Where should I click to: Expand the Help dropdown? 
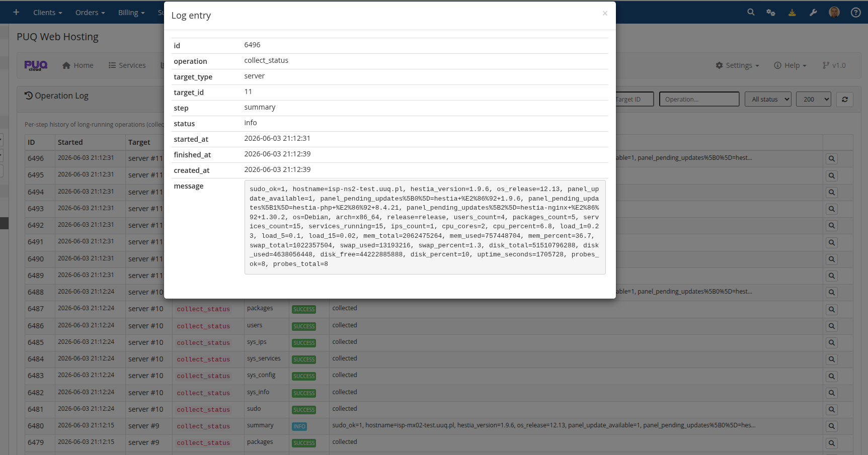point(790,65)
